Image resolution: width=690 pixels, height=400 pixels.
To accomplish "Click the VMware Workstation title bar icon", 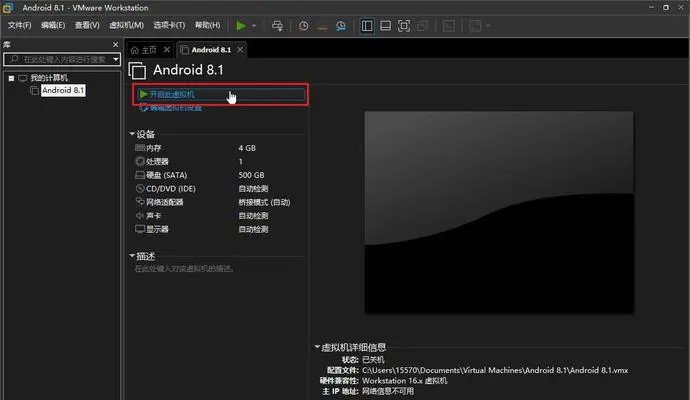I will (x=8, y=7).
